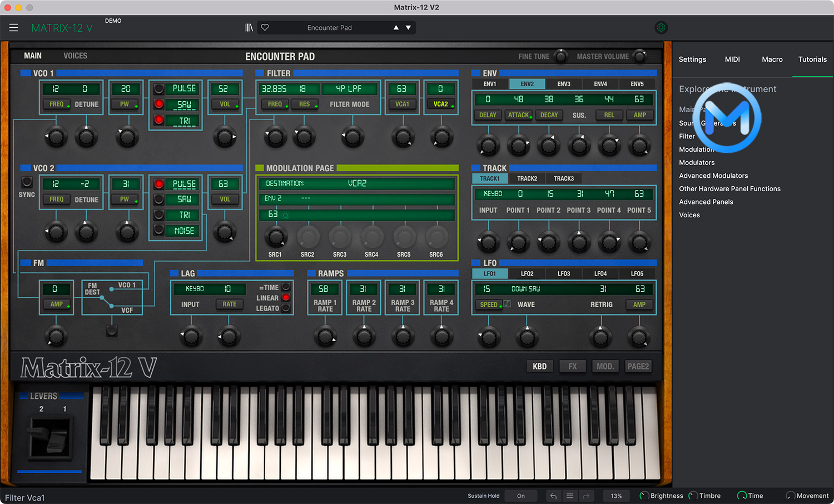Click the Envelope ATTACK button
Image resolution: width=834 pixels, height=504 pixels.
[519, 115]
